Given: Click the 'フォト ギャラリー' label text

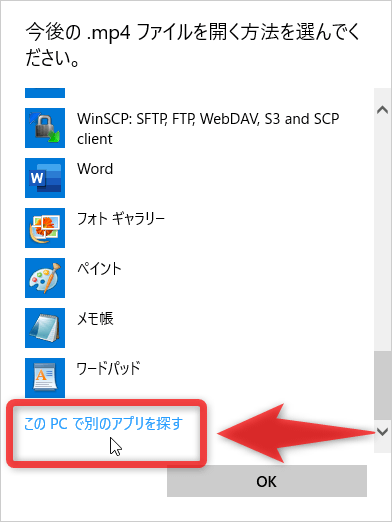Looking at the screenshot, I should tap(121, 219).
